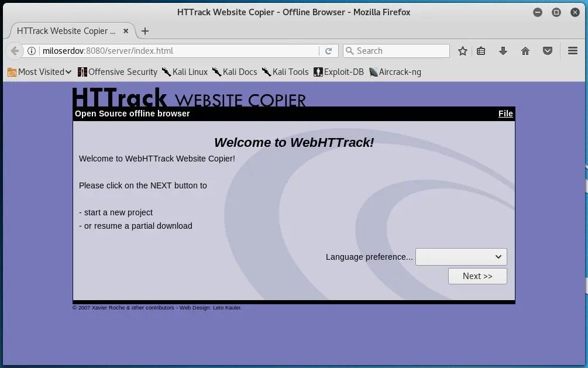Click the search magnifier icon
This screenshot has height=368, width=588.
349,51
